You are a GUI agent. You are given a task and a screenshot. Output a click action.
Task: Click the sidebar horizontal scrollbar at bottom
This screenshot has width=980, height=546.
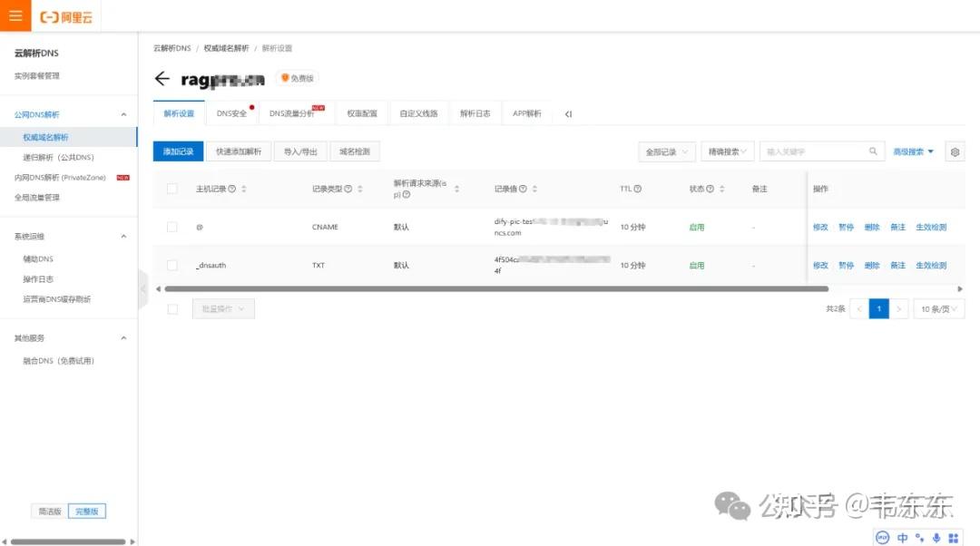coord(68,541)
